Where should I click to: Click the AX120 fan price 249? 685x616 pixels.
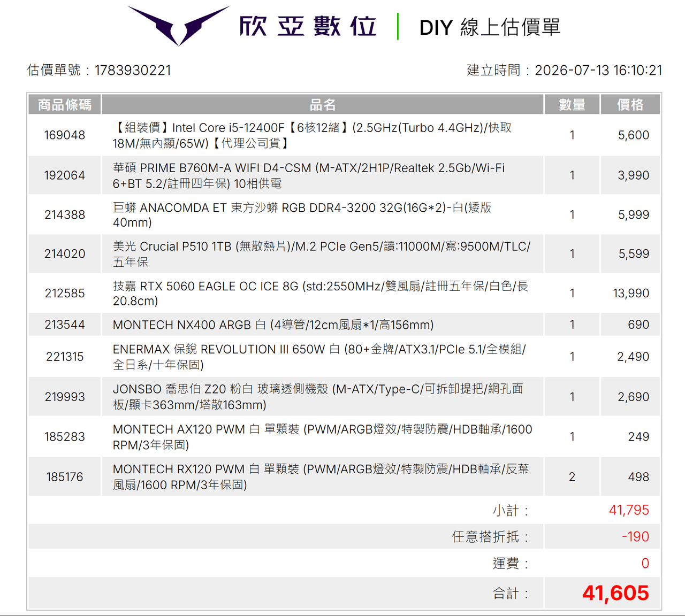(x=638, y=437)
